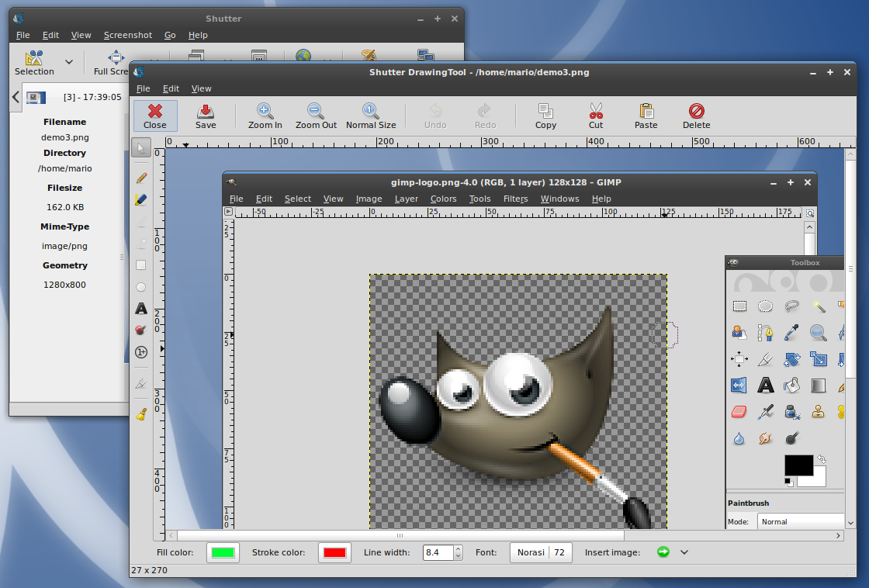Choose the ellipse shape tool
The width and height of the screenshot is (869, 588).
pyautogui.click(x=140, y=287)
